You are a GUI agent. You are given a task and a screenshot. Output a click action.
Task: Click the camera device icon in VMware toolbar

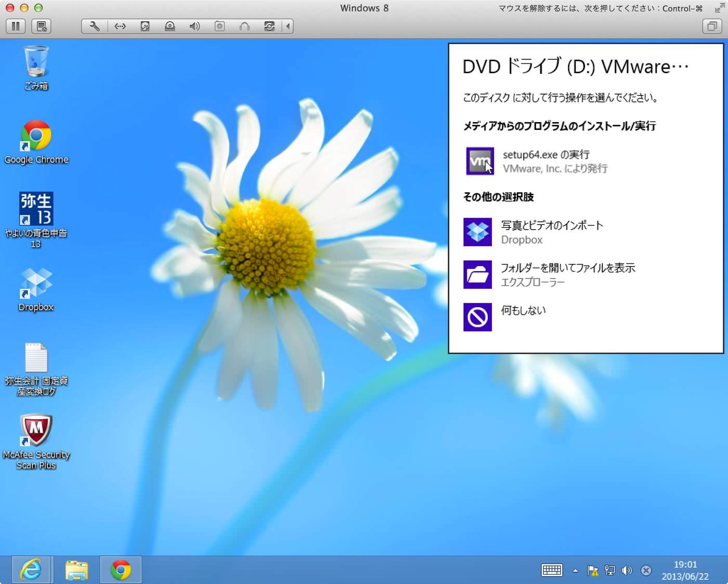[219, 26]
